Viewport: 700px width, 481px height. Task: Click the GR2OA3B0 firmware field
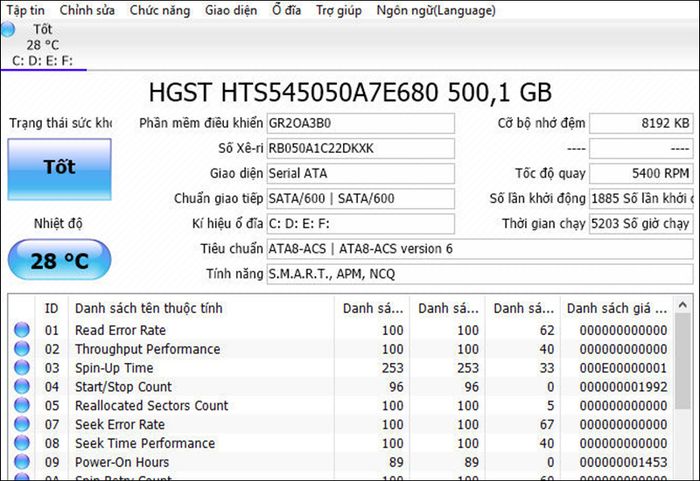[x=359, y=123]
